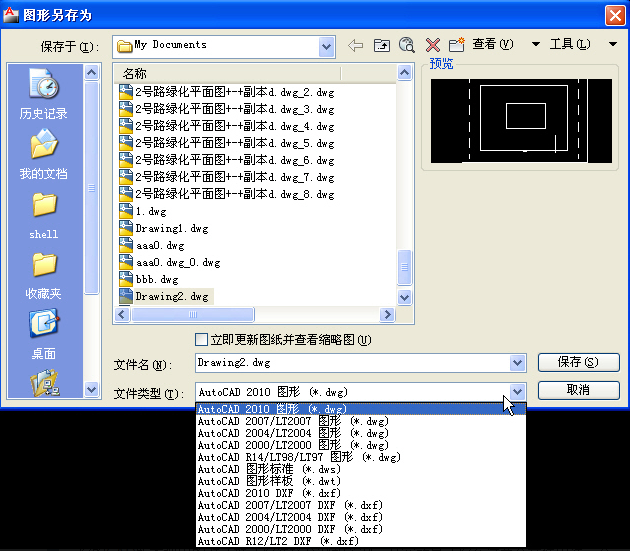The image size is (630, 551).
Task: Click the AutoCAD icon in title bar
Action: 11,15
